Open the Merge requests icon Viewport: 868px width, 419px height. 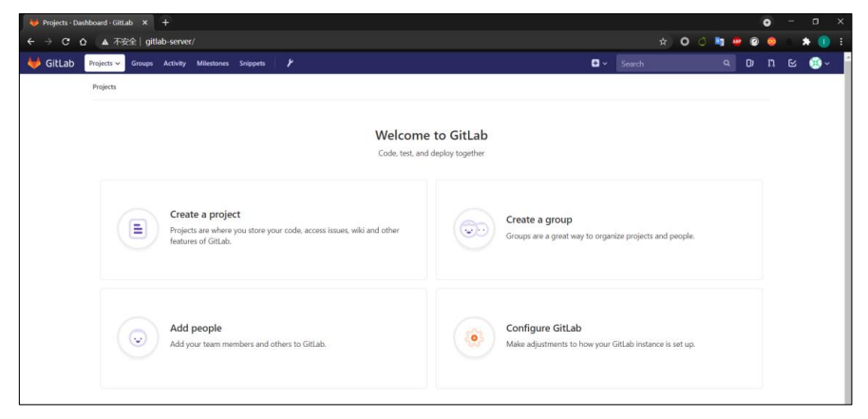(x=770, y=64)
